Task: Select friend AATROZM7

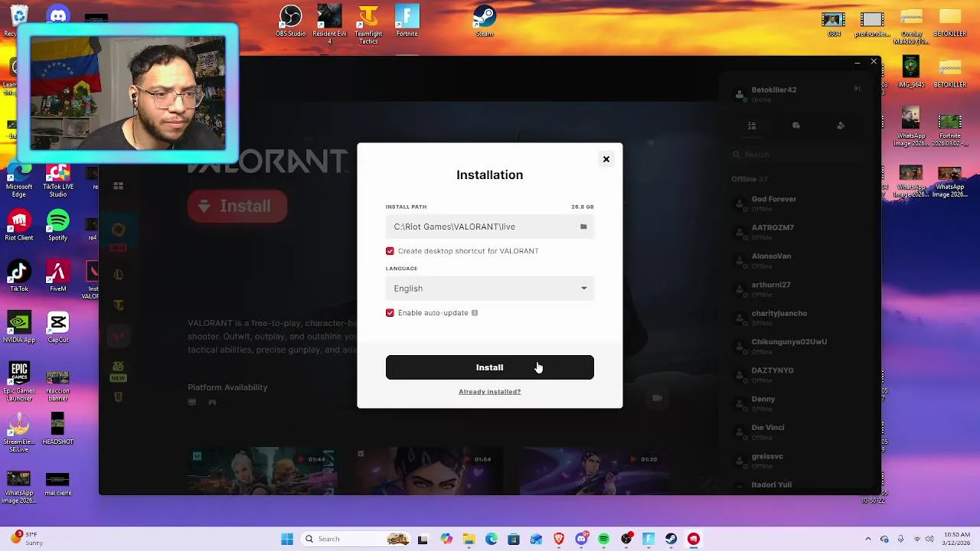Action: coord(796,232)
